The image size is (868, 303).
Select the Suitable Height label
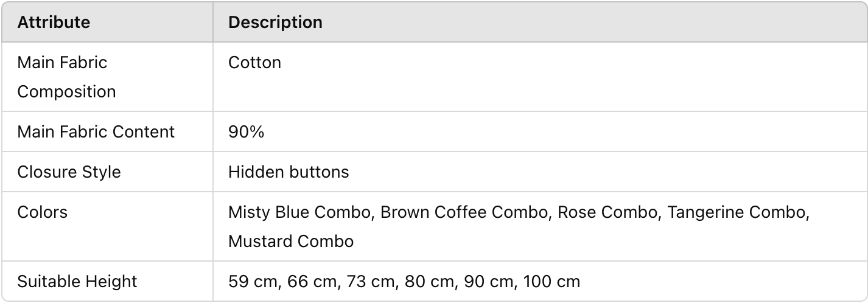pos(77,282)
